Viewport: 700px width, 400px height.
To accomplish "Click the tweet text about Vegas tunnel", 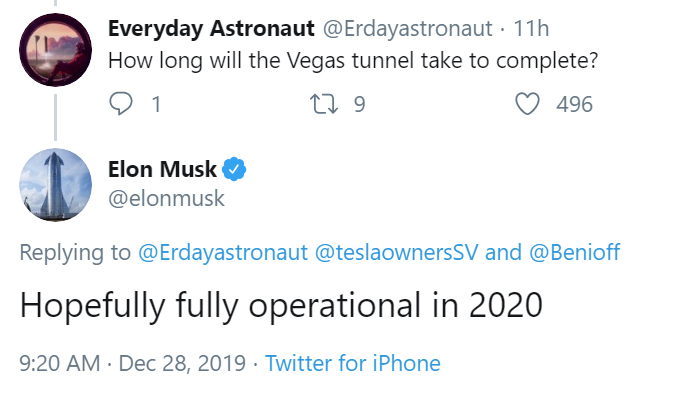I will tap(352, 60).
